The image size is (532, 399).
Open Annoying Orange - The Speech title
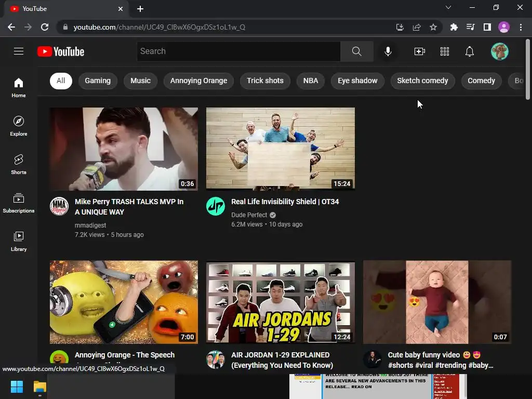pyautogui.click(x=125, y=355)
